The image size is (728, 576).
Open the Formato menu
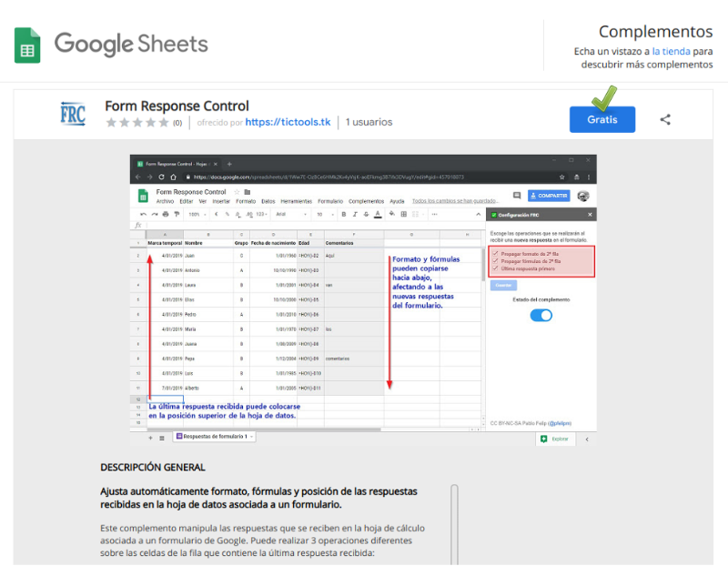[x=246, y=201]
